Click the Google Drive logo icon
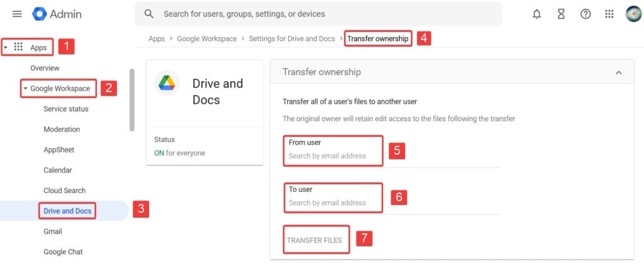Viewport: 644px width, 265px height. 167,83
